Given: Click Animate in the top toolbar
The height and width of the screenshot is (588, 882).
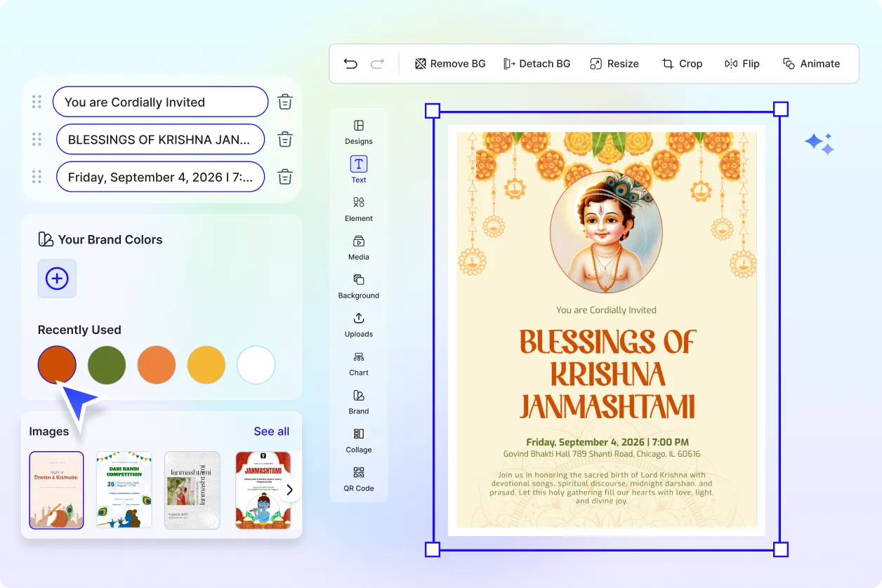Looking at the screenshot, I should tap(811, 64).
